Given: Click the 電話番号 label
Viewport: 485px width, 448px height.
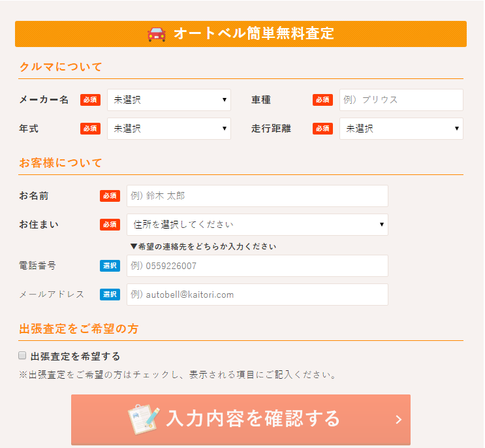Looking at the screenshot, I should 37,266.
